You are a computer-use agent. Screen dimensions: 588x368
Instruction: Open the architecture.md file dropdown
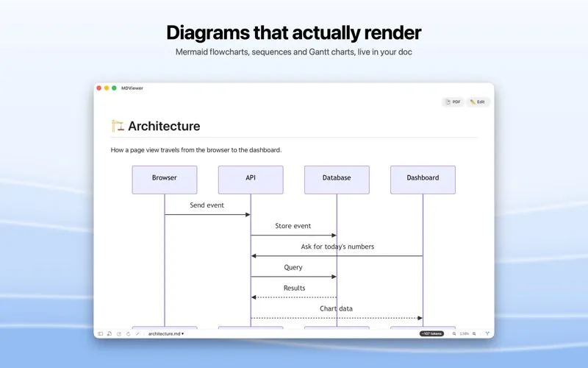166,333
